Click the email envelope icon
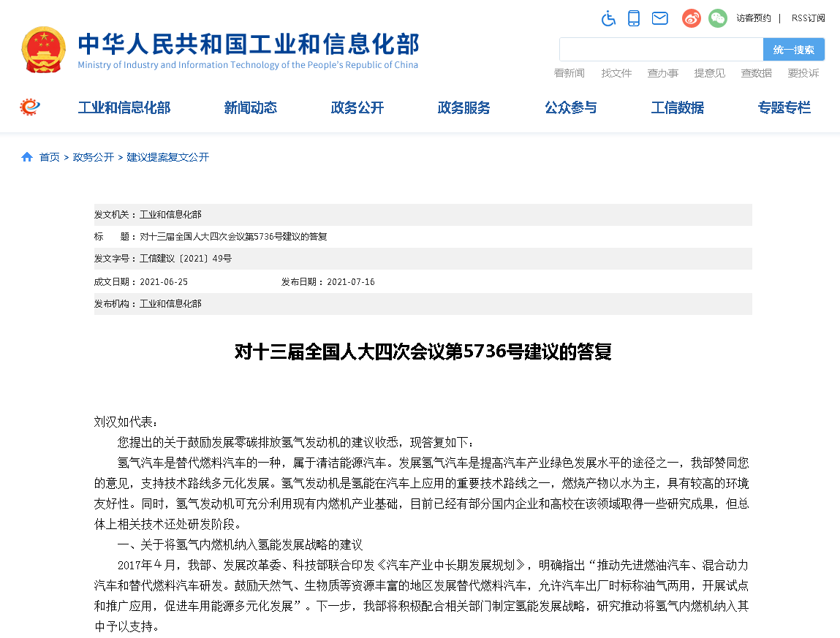840x638 pixels. [x=659, y=18]
